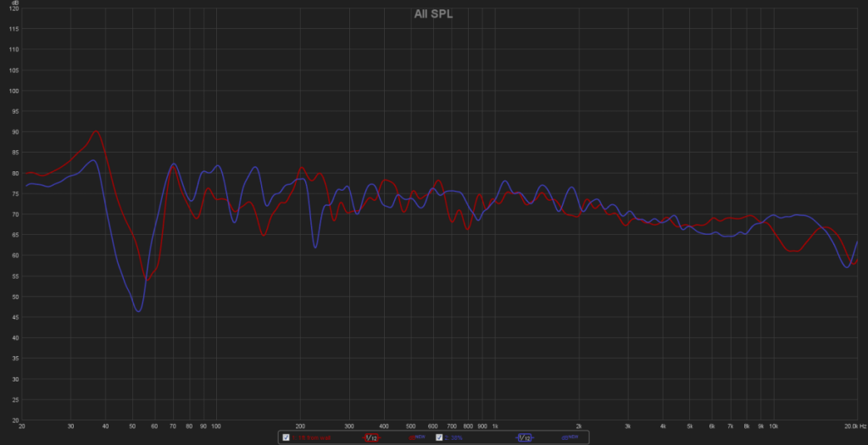Click the "All SPL" graph title

pos(432,14)
